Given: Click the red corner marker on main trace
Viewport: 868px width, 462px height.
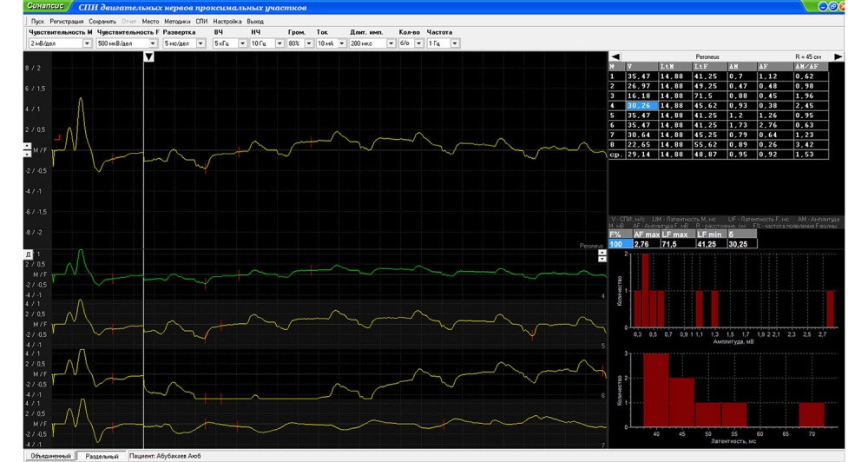Looking at the screenshot, I should point(58,137).
